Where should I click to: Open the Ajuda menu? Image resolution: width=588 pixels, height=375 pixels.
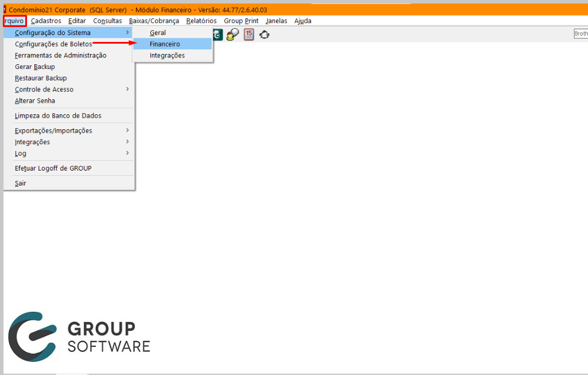303,21
